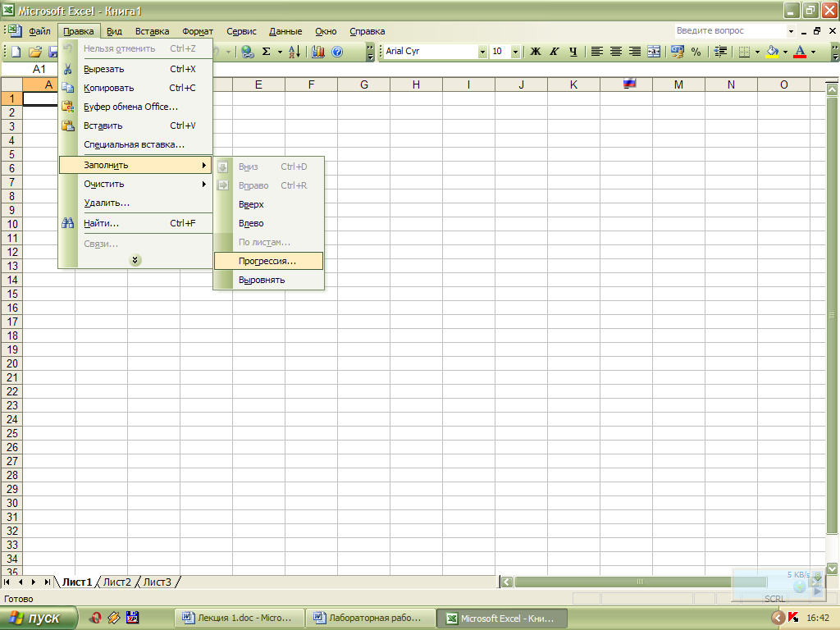This screenshot has height=630, width=840.
Task: Toggle Bold formatting (Ж)
Action: tap(535, 52)
